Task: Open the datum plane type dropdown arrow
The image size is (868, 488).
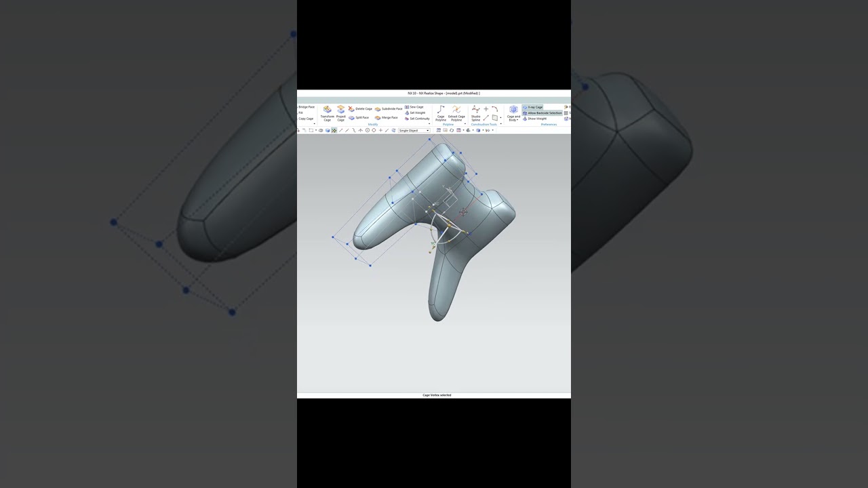Action: tap(500, 118)
